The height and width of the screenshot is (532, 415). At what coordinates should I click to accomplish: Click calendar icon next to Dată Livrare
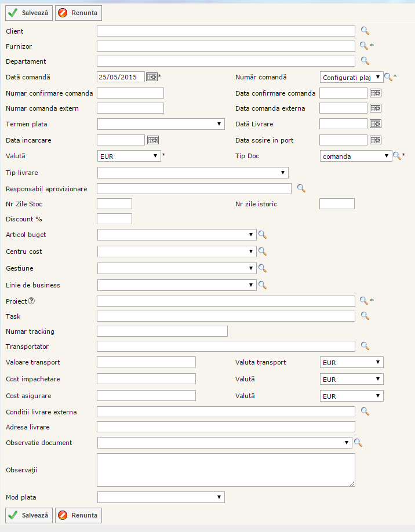pos(376,123)
